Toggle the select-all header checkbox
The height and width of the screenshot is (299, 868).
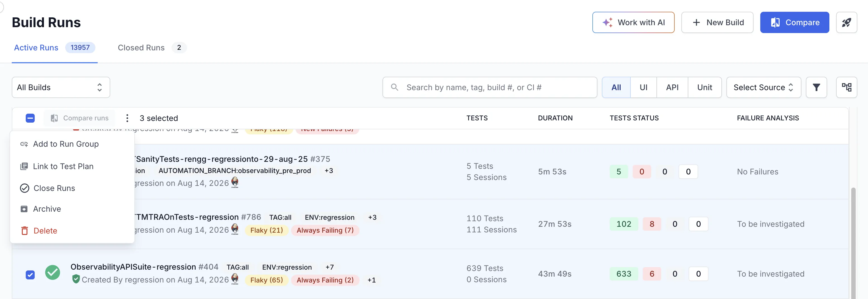30,118
